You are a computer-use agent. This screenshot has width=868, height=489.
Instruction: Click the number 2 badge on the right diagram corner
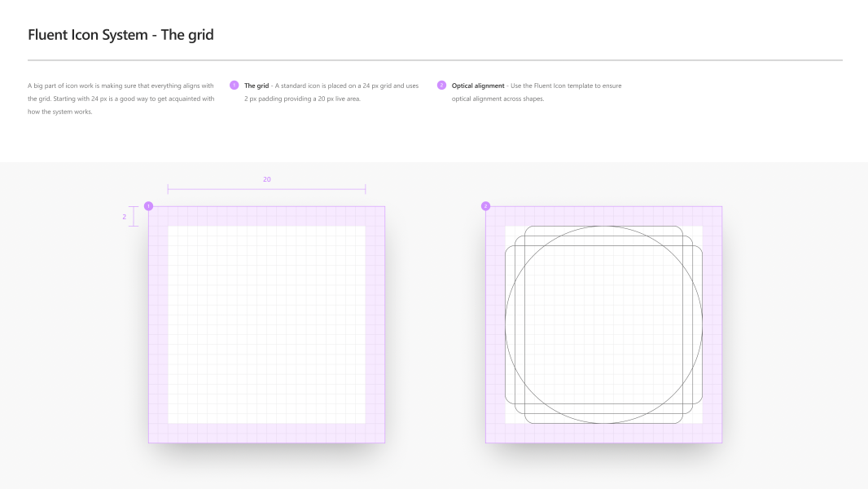coord(485,206)
